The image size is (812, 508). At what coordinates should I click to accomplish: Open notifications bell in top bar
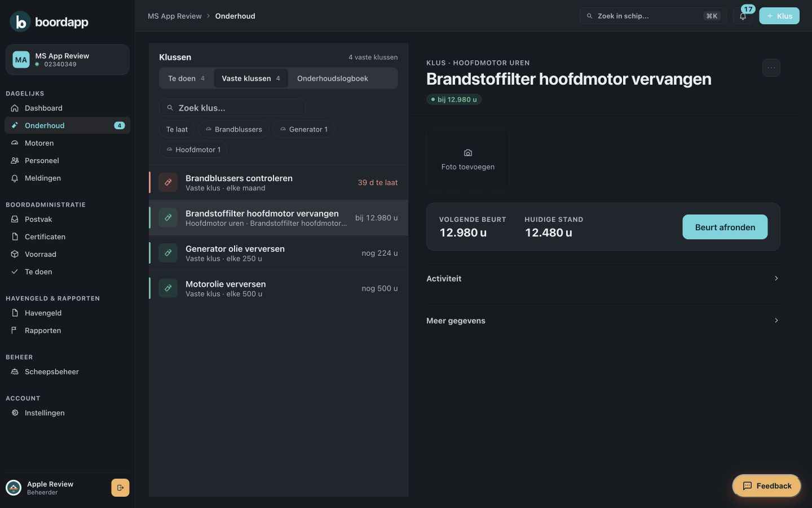[x=743, y=16]
